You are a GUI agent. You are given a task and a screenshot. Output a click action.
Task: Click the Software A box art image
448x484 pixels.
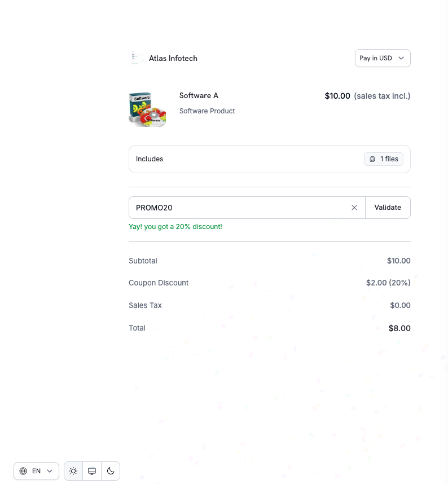147,108
